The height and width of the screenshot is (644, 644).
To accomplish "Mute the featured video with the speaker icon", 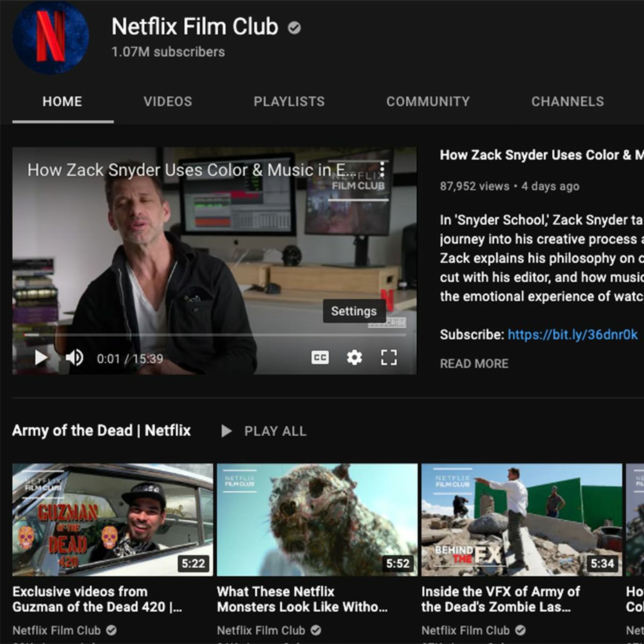I will 74,358.
